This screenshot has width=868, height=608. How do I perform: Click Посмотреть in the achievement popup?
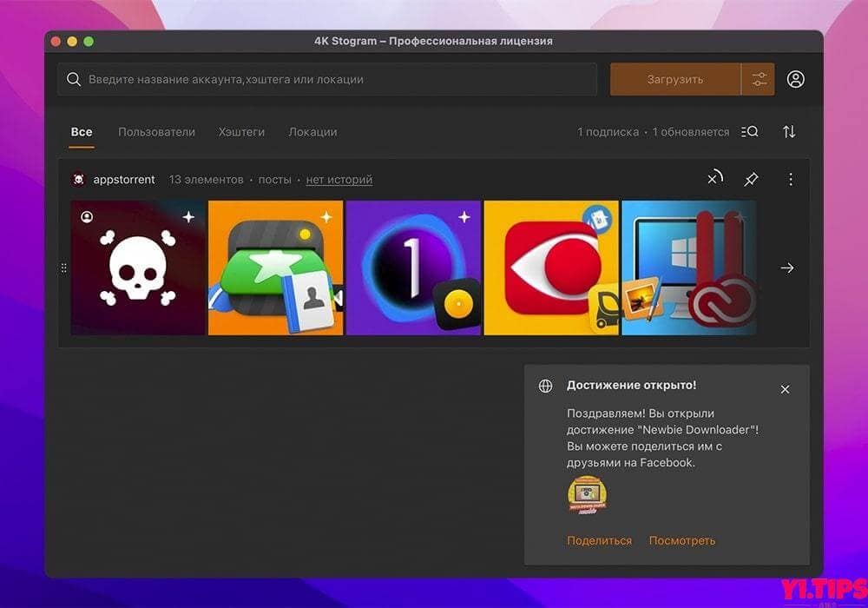(682, 539)
